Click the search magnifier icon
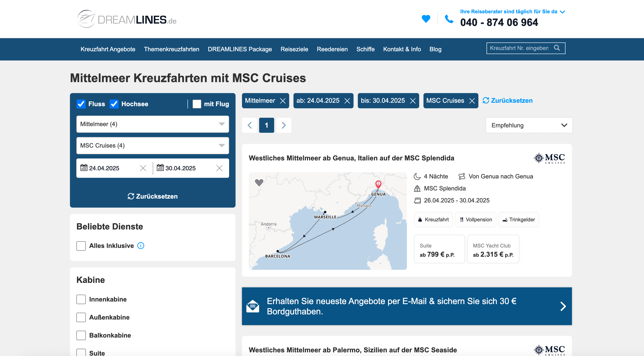Image resolution: width=644 pixels, height=356 pixels. [557, 48]
